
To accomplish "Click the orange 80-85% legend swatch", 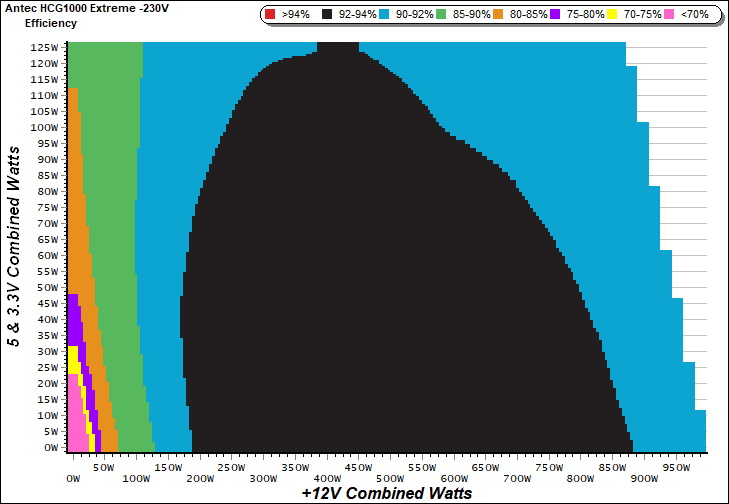I will [x=496, y=15].
